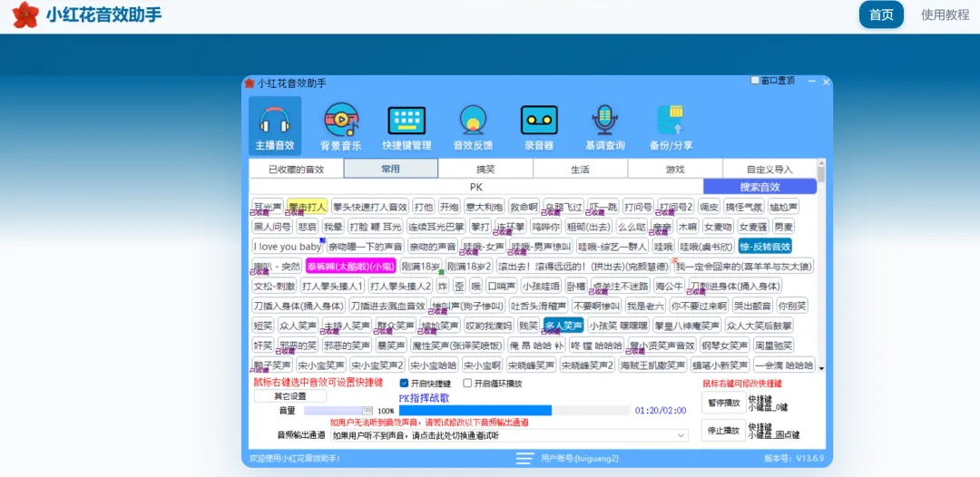The image size is (980, 477).
Task: Click the 其它设置 button
Action: pyautogui.click(x=290, y=396)
